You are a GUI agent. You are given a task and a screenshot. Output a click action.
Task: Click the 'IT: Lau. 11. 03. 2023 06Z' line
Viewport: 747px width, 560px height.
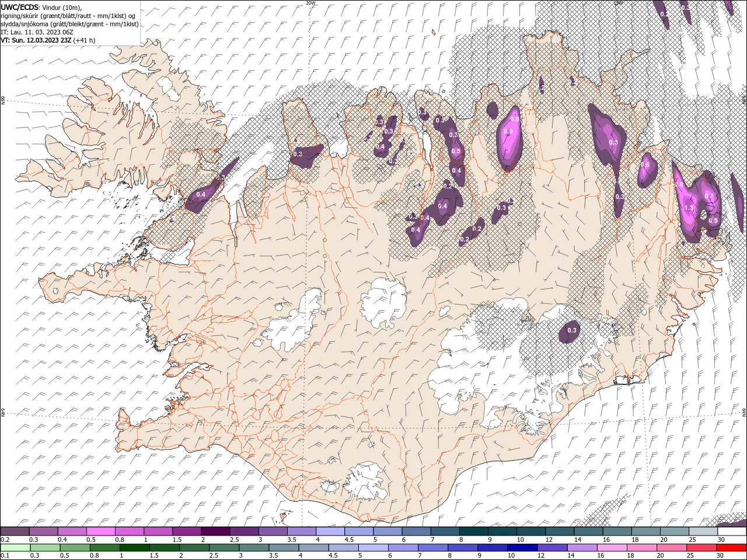[37, 32]
